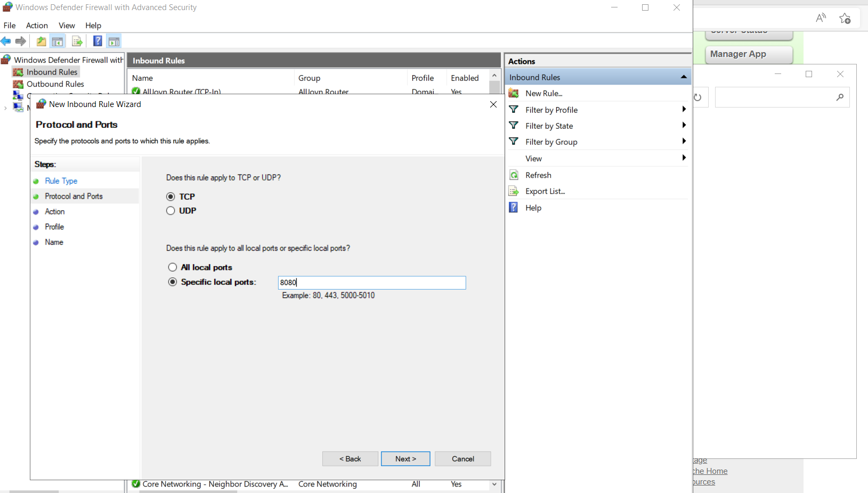The height and width of the screenshot is (493, 868).
Task: Click the rules list scroll down arrow
Action: point(494,484)
